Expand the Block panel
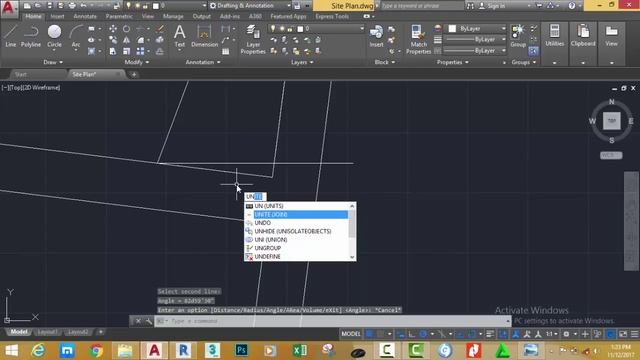 (x=385, y=62)
